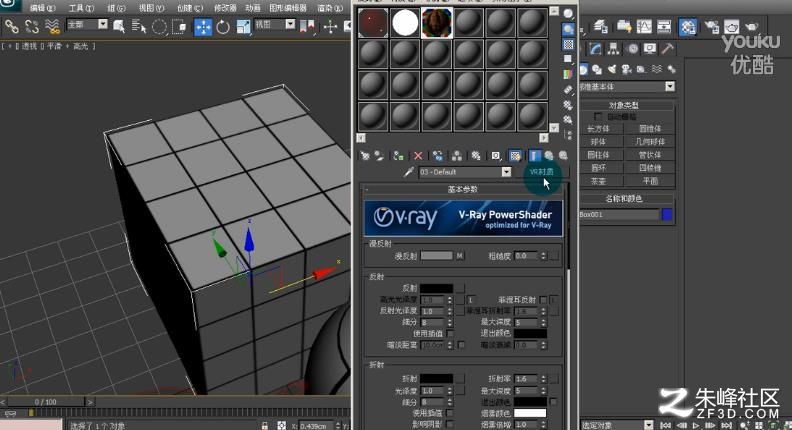
Task: Click Put to Library icon
Action: (x=476, y=156)
